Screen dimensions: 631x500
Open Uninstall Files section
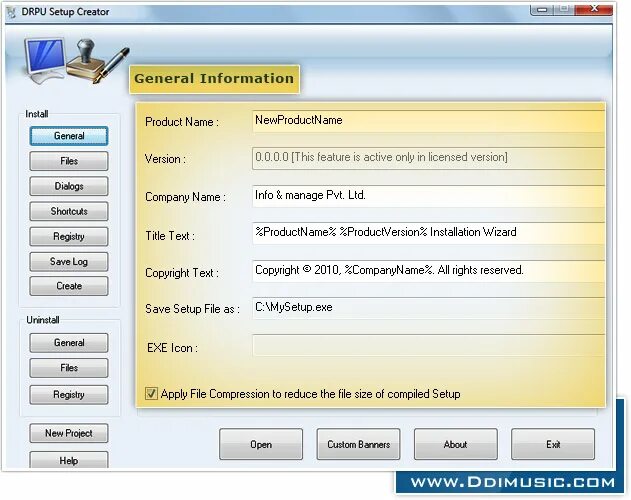click(x=69, y=368)
